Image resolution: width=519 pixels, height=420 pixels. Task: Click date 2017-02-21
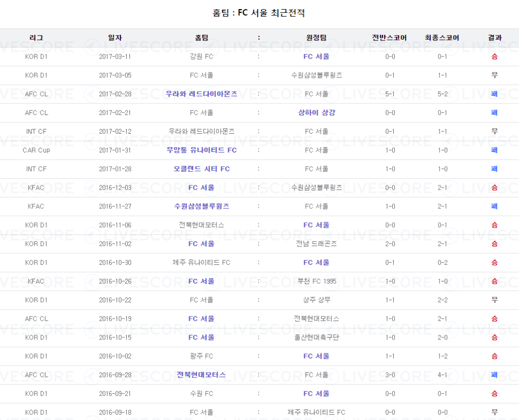(115, 113)
